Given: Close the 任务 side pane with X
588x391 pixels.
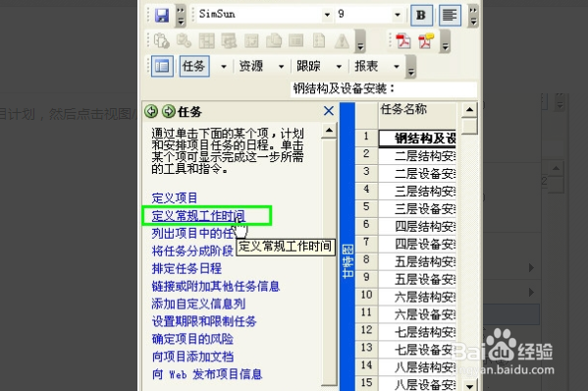Looking at the screenshot, I should point(329,111).
